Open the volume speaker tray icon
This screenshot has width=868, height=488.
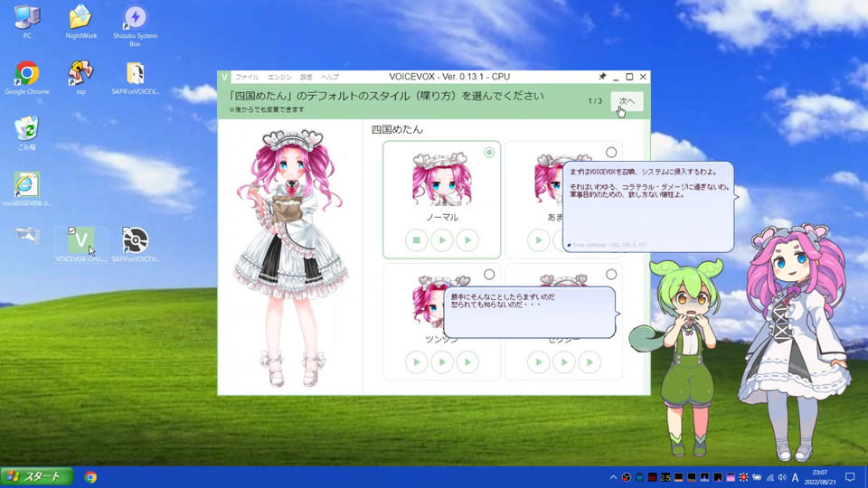[782, 477]
